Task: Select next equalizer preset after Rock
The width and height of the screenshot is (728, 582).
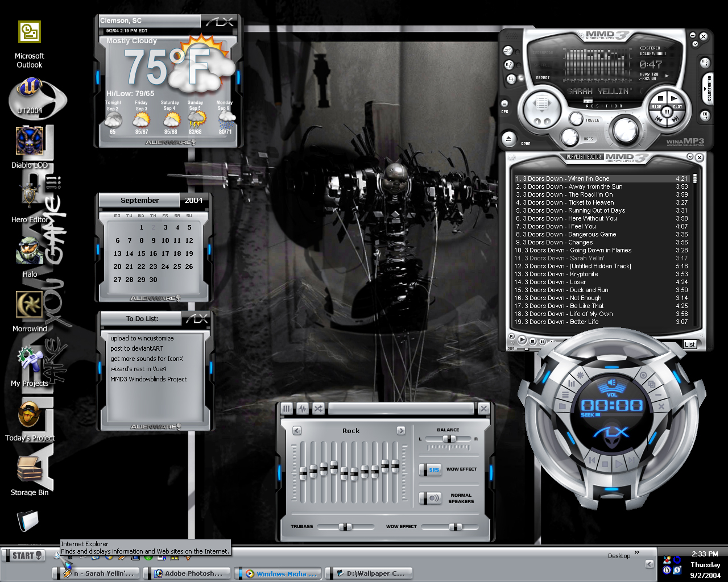Action: coord(401,431)
